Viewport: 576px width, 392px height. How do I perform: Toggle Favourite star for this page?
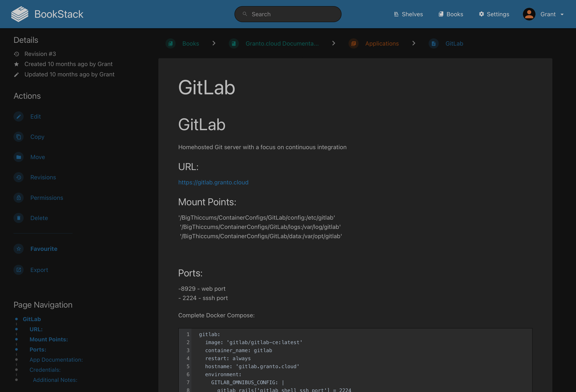coord(19,249)
